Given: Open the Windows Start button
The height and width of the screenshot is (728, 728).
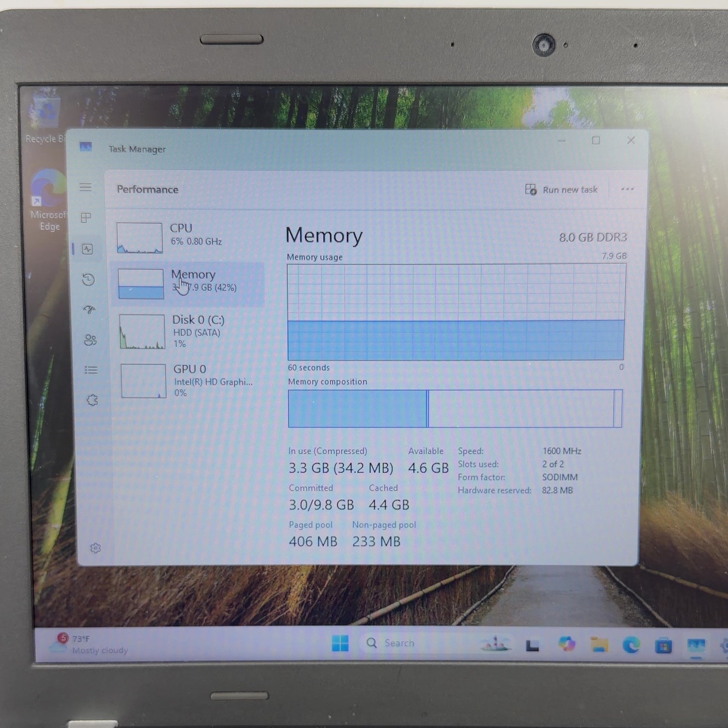Looking at the screenshot, I should [x=340, y=643].
